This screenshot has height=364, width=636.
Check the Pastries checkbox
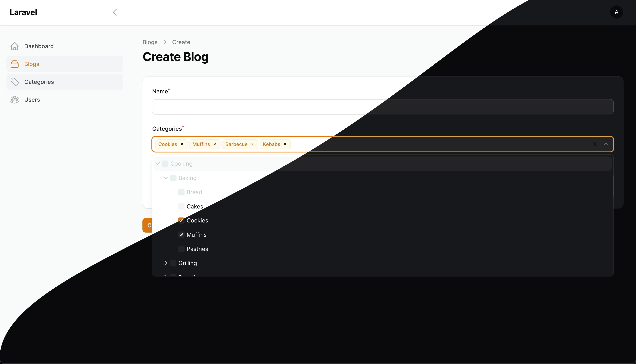point(181,249)
